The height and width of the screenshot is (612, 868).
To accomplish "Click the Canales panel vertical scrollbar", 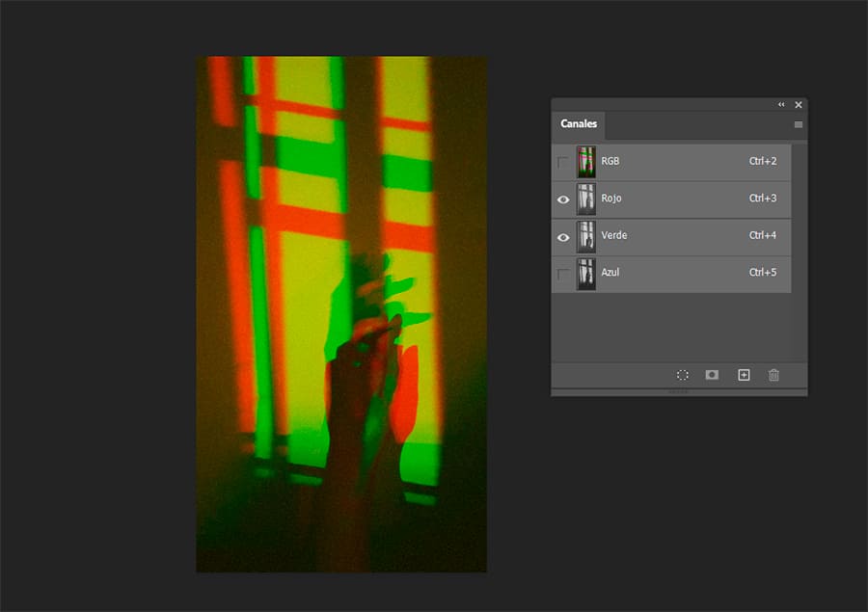I will pyautogui.click(x=800, y=253).
